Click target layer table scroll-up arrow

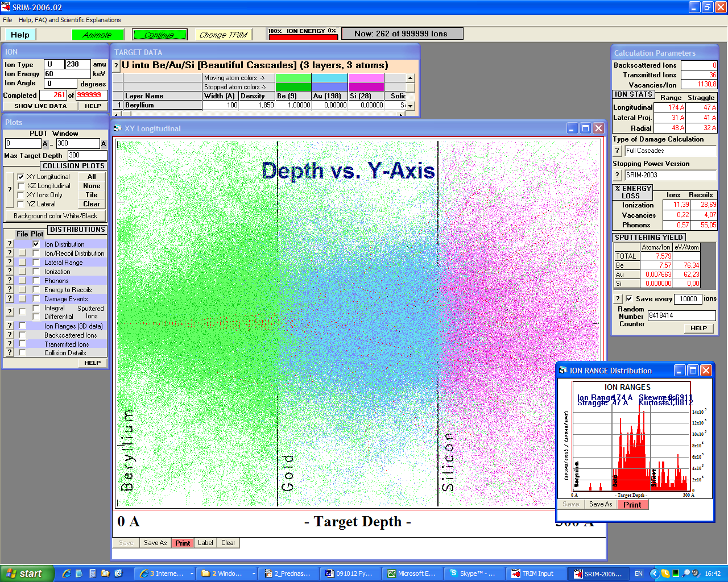tap(411, 78)
